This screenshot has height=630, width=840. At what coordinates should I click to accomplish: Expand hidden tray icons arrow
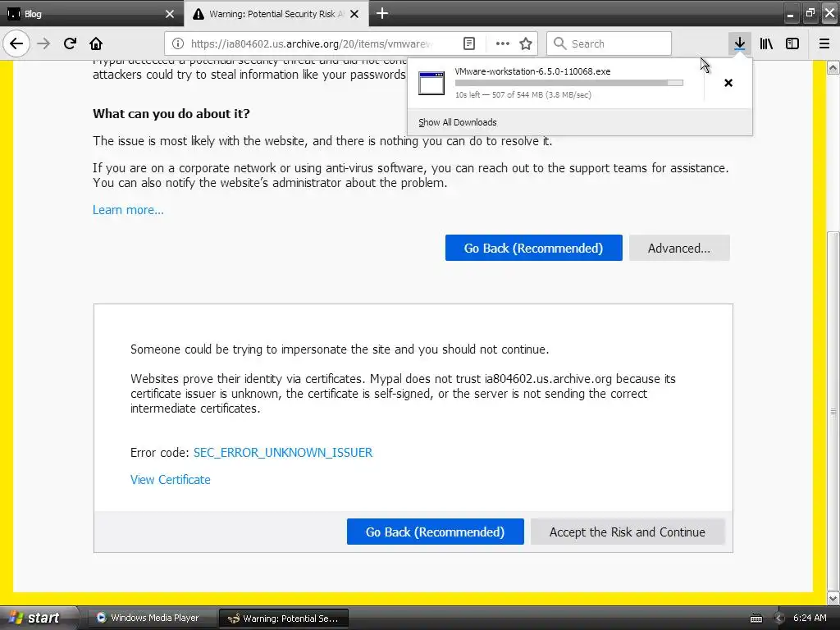(x=779, y=619)
